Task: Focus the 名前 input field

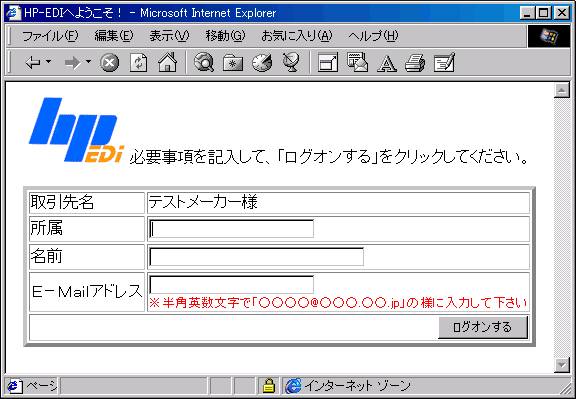Action: pos(256,256)
